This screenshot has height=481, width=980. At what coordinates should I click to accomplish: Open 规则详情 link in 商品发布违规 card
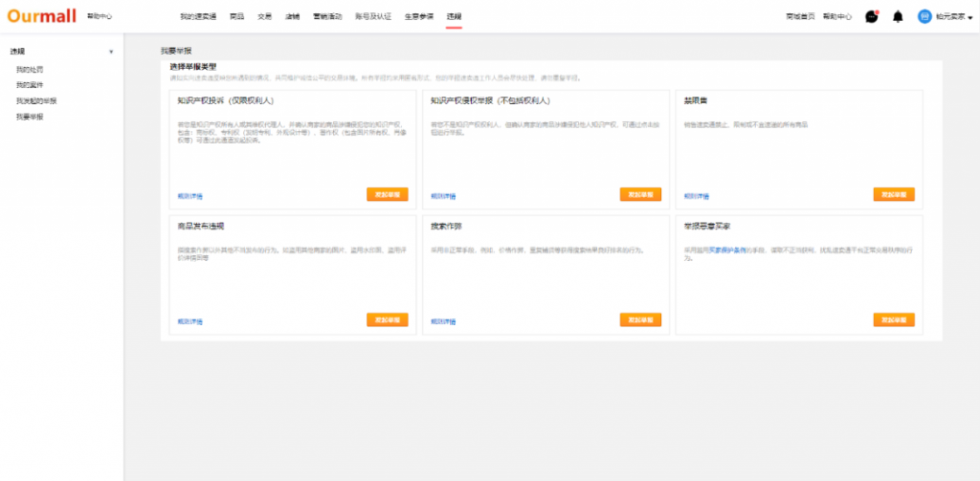point(189,321)
